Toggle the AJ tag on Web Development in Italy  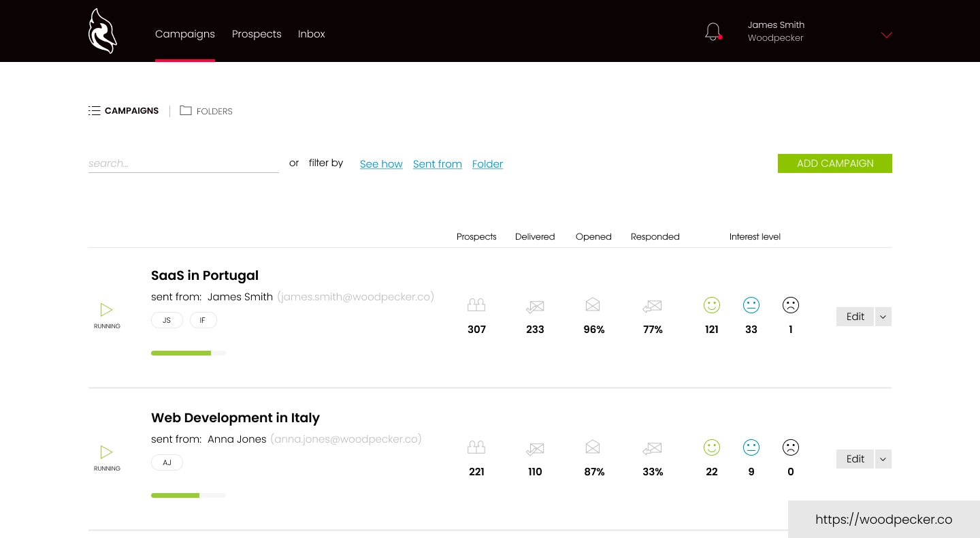[167, 462]
